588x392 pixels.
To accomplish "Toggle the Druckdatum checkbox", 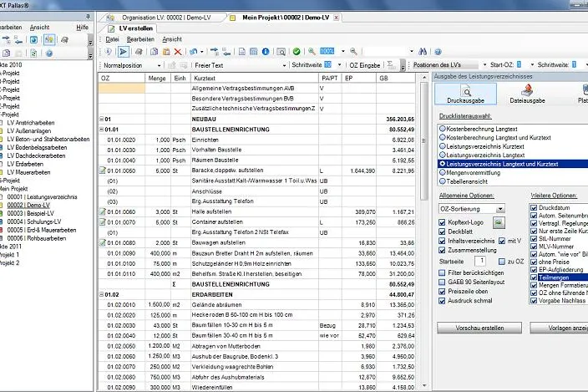I will coord(534,207).
